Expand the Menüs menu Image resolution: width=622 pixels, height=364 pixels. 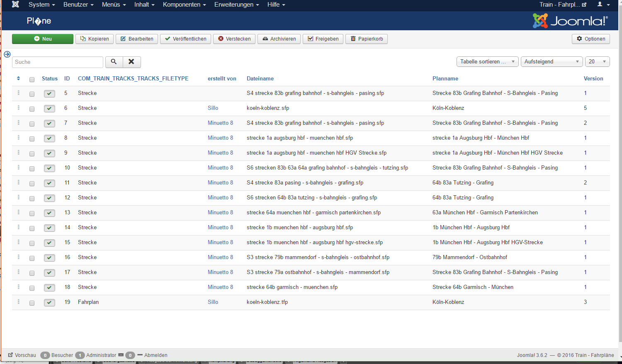[114, 5]
